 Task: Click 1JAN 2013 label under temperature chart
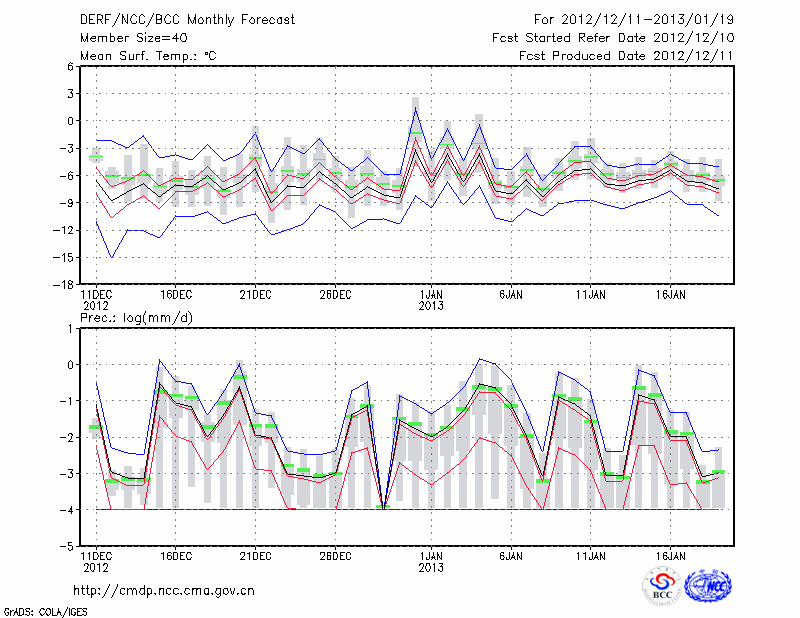431,300
